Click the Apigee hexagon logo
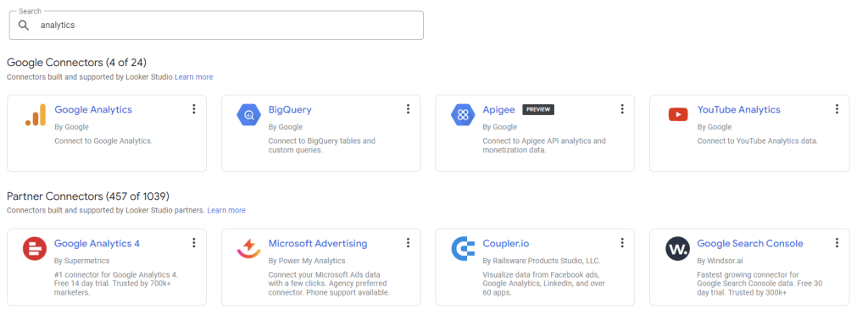Screen dimensions: 868x315 pos(464,115)
